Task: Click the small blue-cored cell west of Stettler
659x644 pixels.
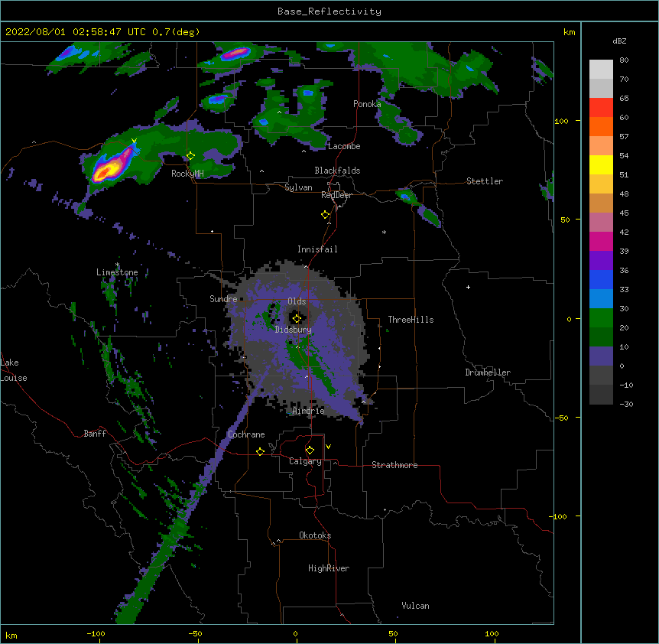Action: 405,197
